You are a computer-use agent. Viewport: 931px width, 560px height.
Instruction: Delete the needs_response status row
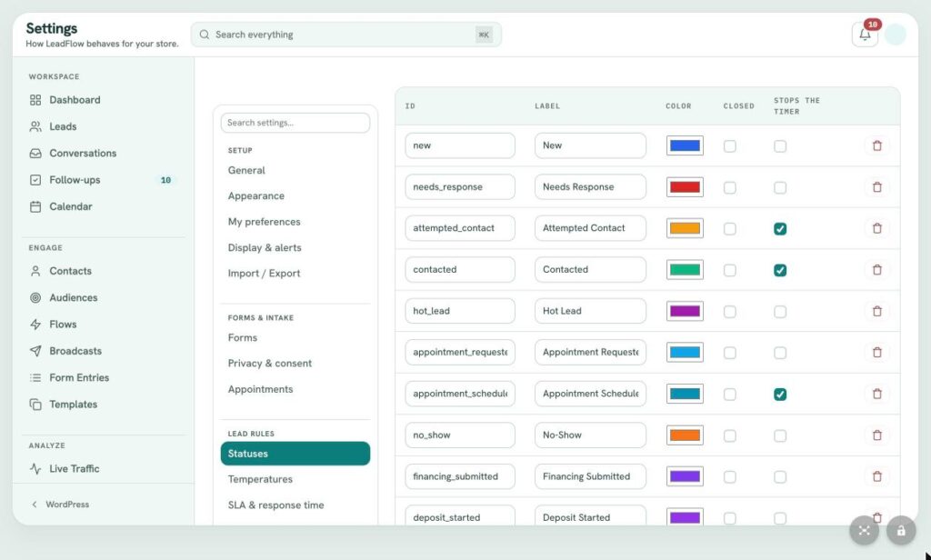[877, 187]
